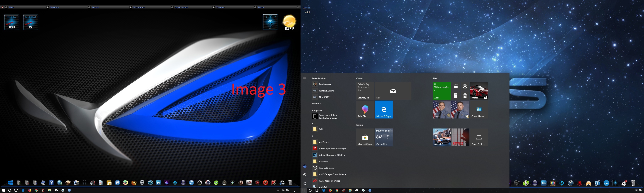644x193 pixels.
Task: Click the lightning bolt dock icon
Action: (x=570, y=183)
